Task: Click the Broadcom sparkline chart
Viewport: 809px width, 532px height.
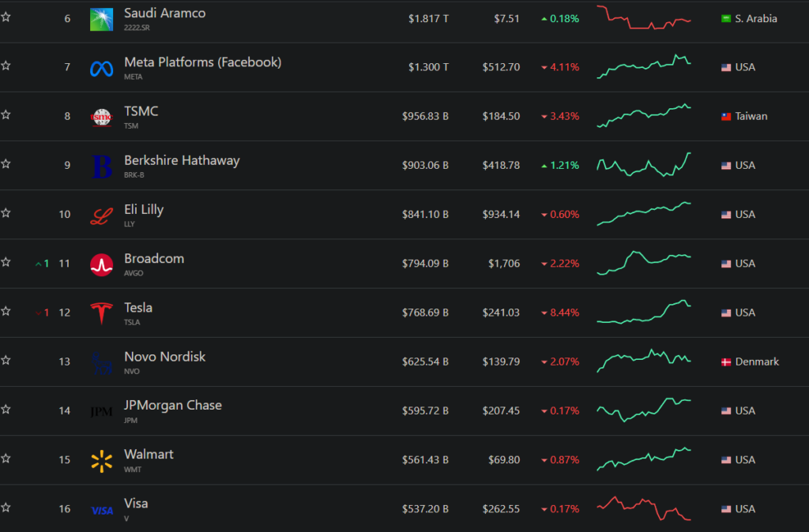Action: tap(644, 263)
